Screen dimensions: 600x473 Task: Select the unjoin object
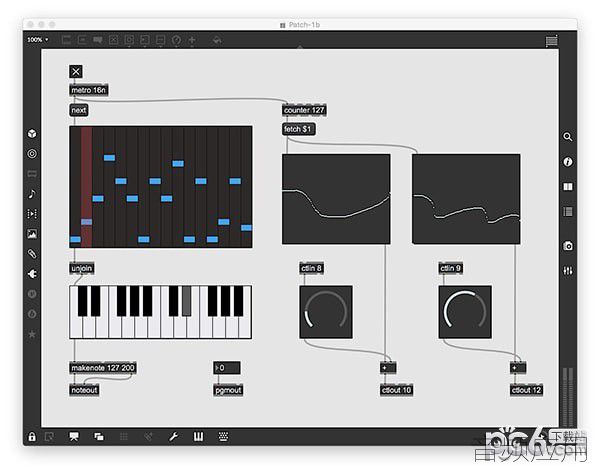coord(82,268)
